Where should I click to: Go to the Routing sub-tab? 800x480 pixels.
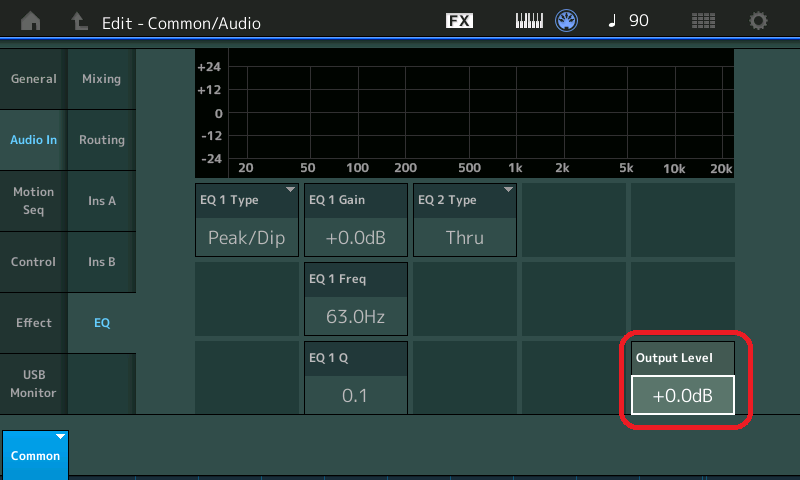click(x=101, y=140)
